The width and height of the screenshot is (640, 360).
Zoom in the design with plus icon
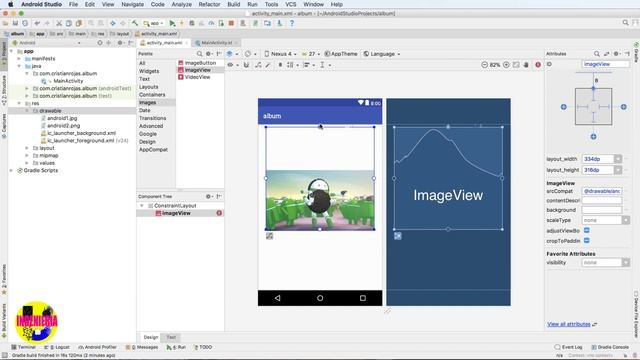click(506, 65)
